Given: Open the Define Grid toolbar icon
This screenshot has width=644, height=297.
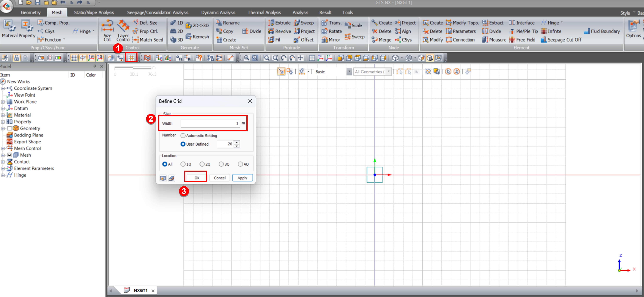Looking at the screenshot, I should point(131,58).
